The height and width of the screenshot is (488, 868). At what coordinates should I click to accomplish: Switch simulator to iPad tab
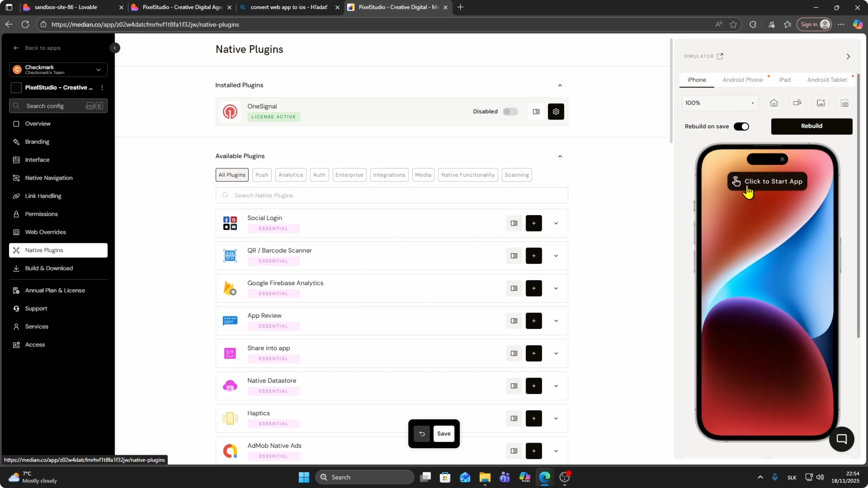[785, 80]
